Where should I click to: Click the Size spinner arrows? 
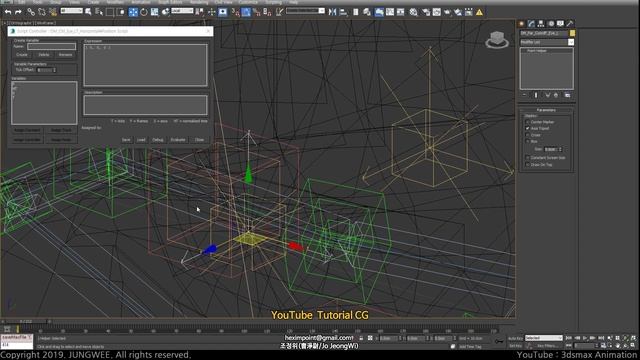coord(560,149)
